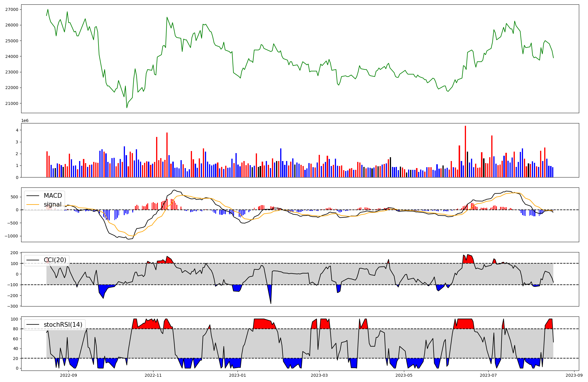The image size is (588, 382).
Task: Click the signal legend entry
Action: click(52, 205)
